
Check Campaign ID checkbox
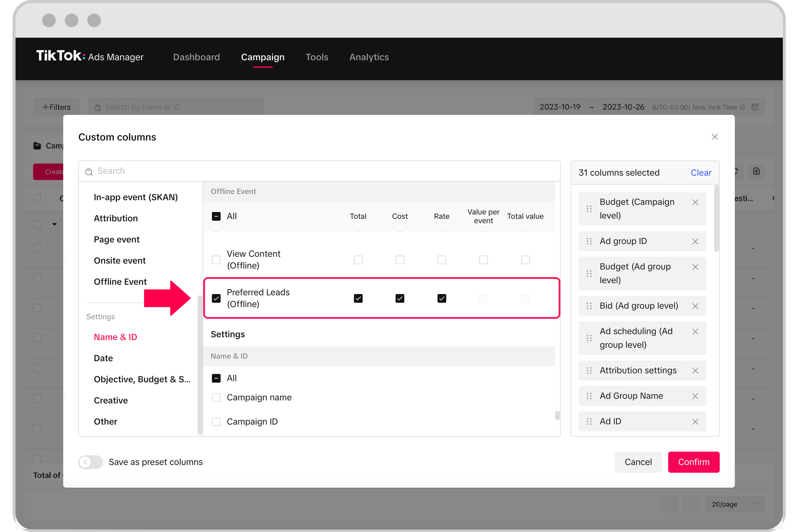216,422
